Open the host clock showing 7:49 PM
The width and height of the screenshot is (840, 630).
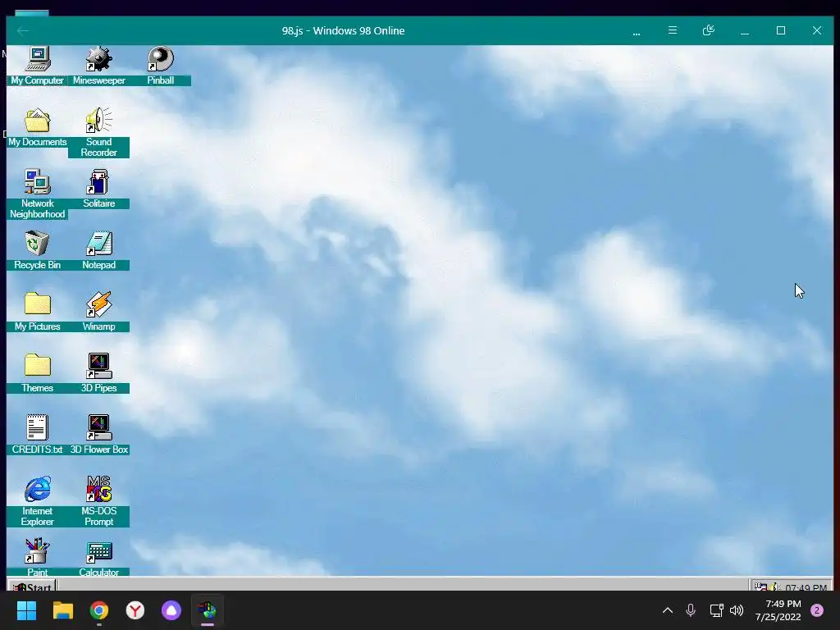[x=778, y=610]
